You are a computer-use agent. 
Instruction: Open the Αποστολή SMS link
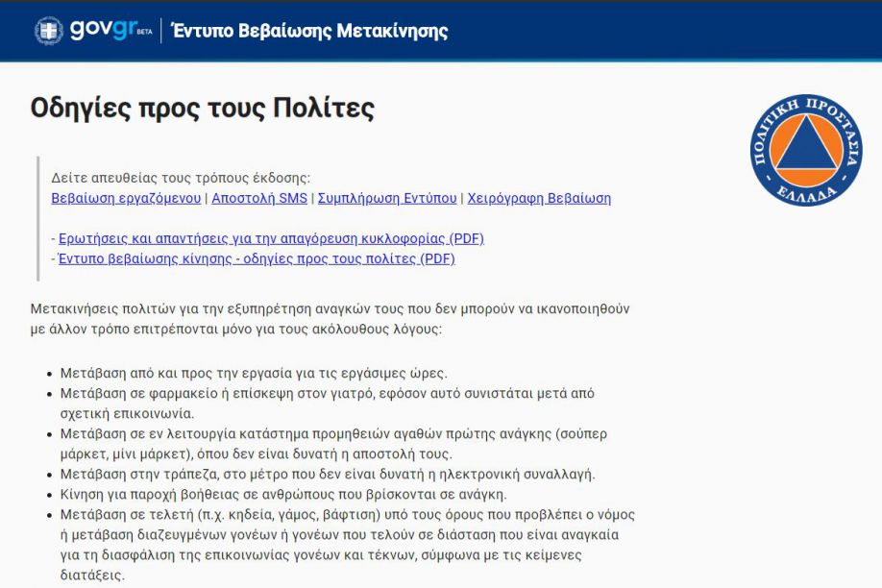(259, 198)
